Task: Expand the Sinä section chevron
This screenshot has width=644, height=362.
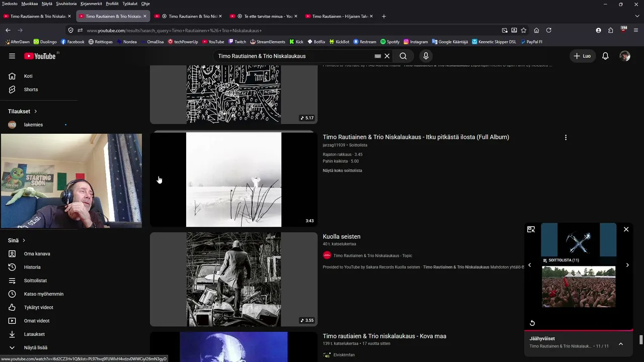Action: tap(24, 240)
